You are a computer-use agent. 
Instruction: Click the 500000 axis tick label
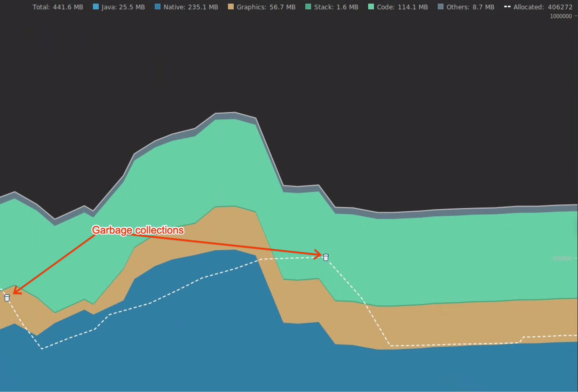pos(562,258)
